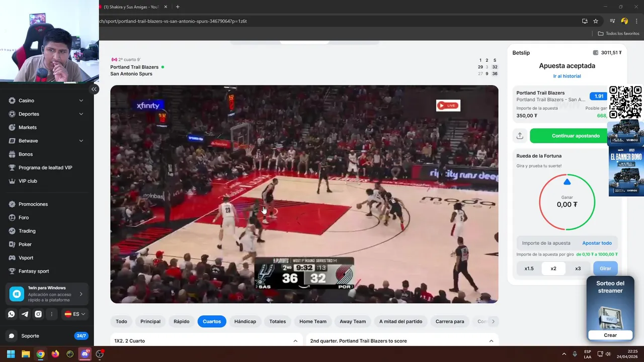Click Apostar todo link
Image resolution: width=644 pixels, height=362 pixels.
(597, 243)
